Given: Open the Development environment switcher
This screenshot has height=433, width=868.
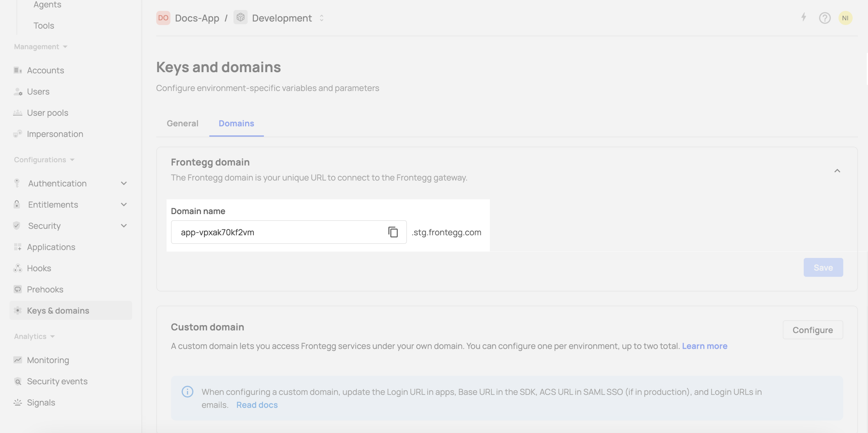Looking at the screenshot, I should [x=322, y=18].
